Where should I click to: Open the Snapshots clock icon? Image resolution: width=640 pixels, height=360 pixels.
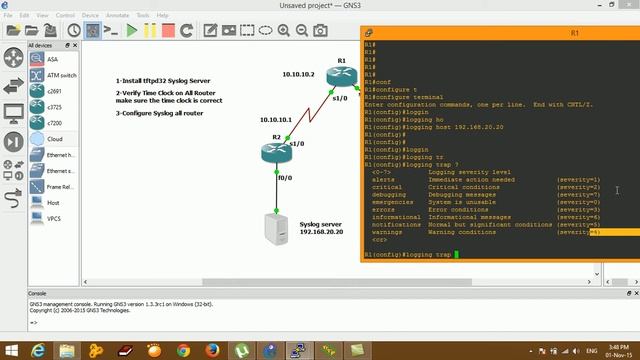click(x=74, y=31)
